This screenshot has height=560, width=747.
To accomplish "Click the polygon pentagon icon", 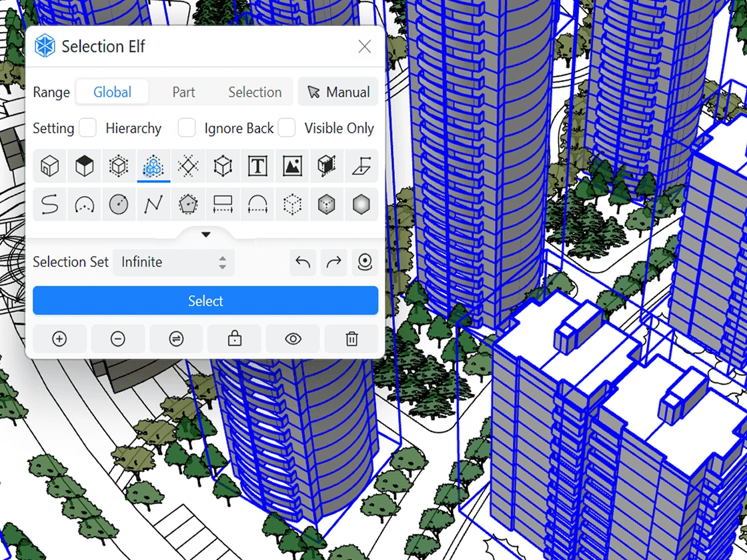I will tap(188, 205).
